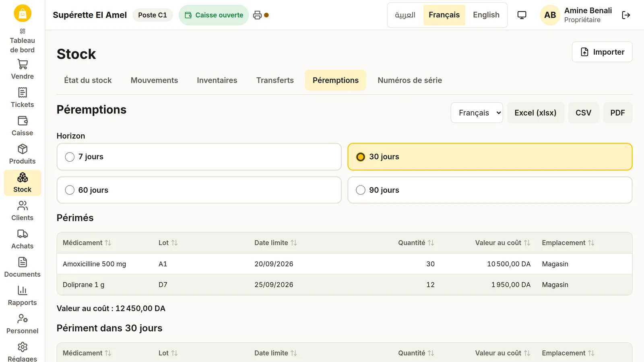This screenshot has width=644, height=362.
Task: Open Personnel in the sidebar
Action: pos(23,324)
